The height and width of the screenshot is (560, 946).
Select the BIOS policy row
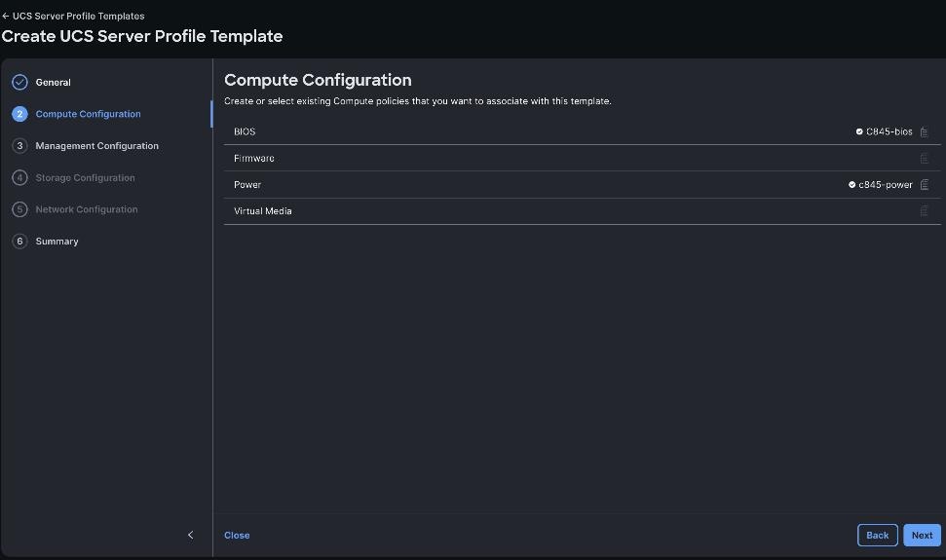583,131
